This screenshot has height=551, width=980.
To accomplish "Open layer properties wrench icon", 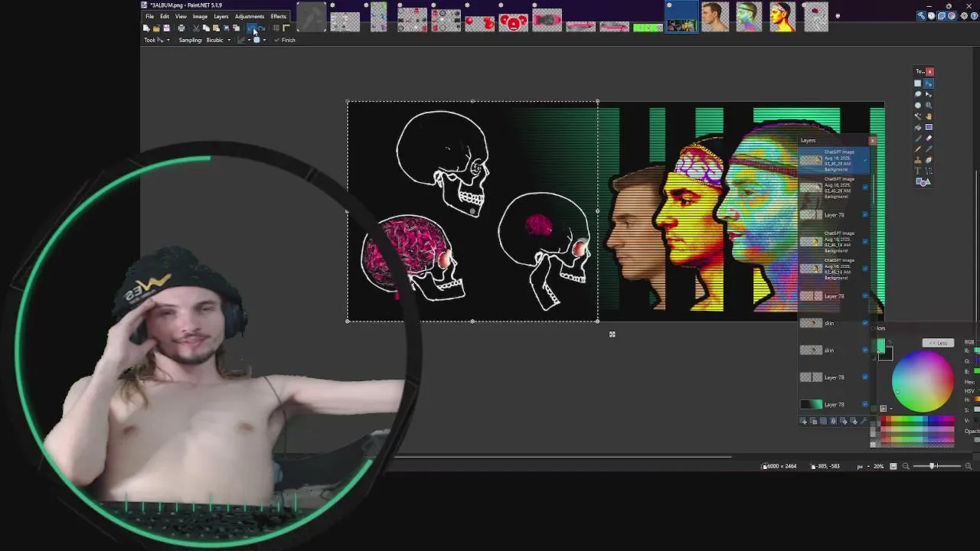I will [864, 421].
